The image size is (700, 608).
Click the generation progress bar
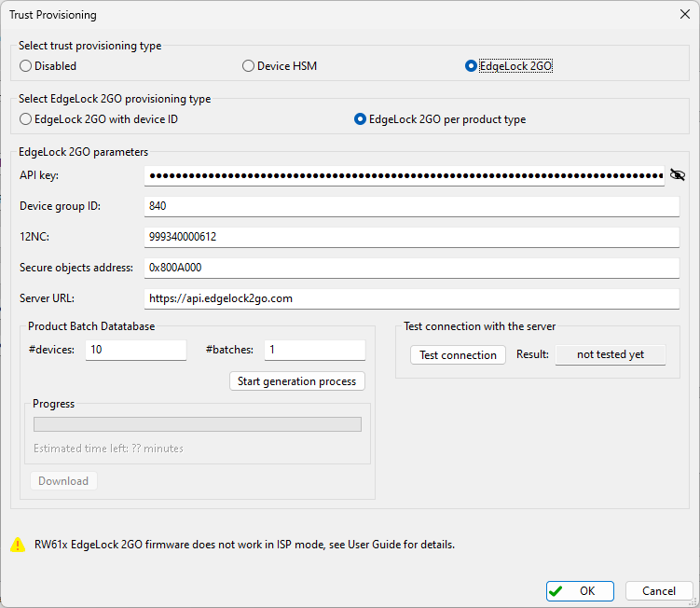click(198, 424)
